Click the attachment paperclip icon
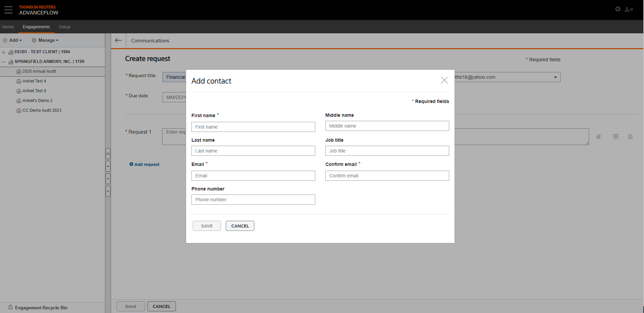This screenshot has width=644, height=313. coord(599,137)
